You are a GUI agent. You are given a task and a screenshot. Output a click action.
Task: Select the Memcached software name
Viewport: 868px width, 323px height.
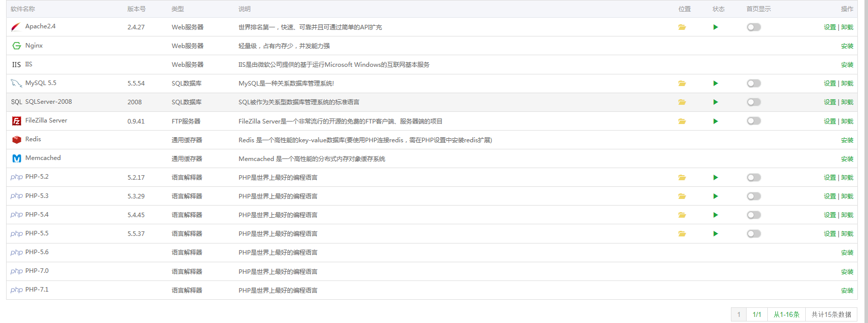[x=43, y=158]
